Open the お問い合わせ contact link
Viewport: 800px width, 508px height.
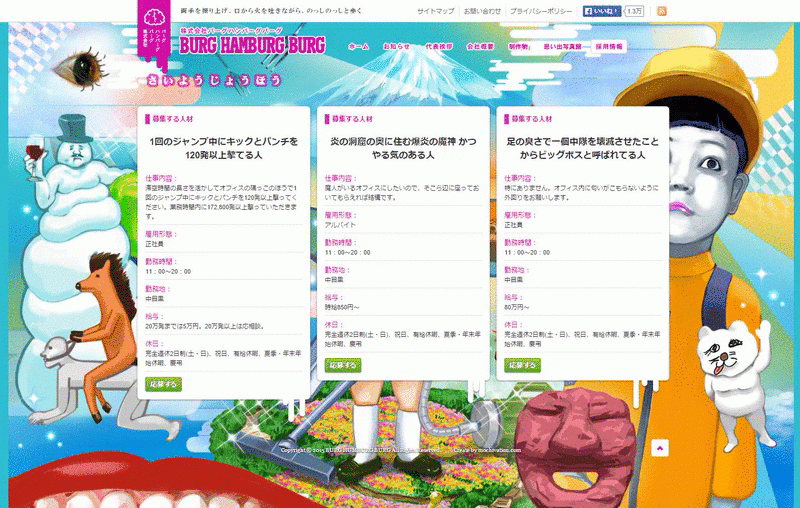(482, 11)
